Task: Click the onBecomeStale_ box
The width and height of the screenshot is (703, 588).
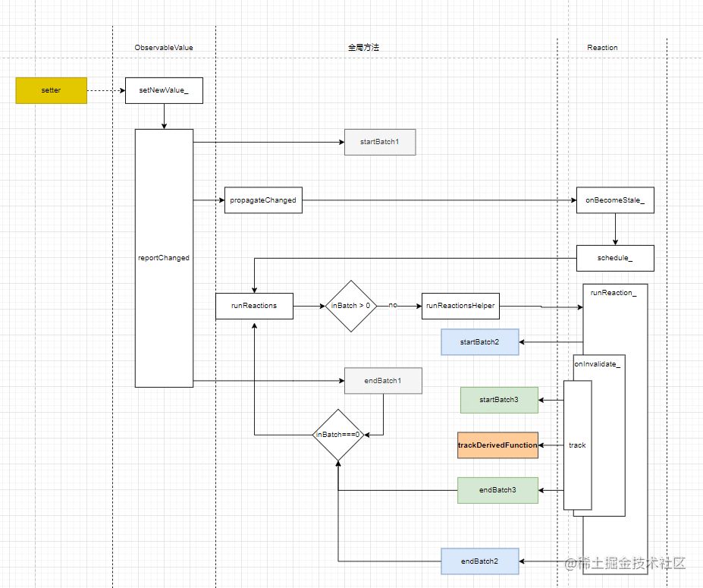Action: [615, 200]
